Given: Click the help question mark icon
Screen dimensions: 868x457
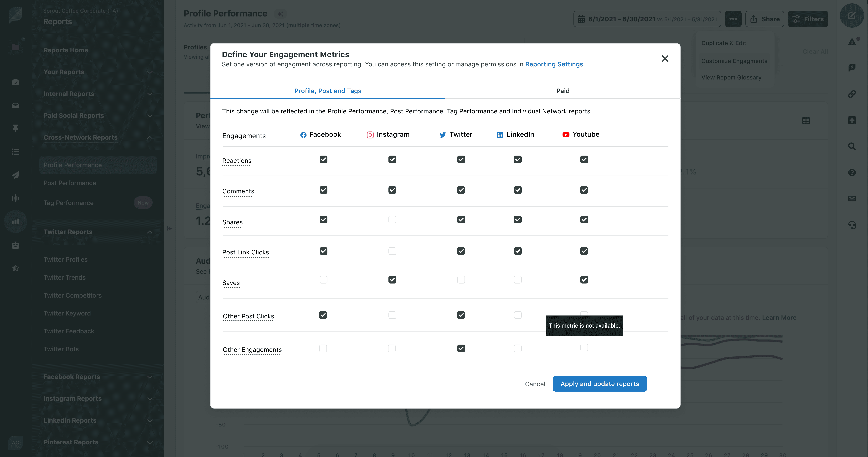Looking at the screenshot, I should click(x=852, y=173).
